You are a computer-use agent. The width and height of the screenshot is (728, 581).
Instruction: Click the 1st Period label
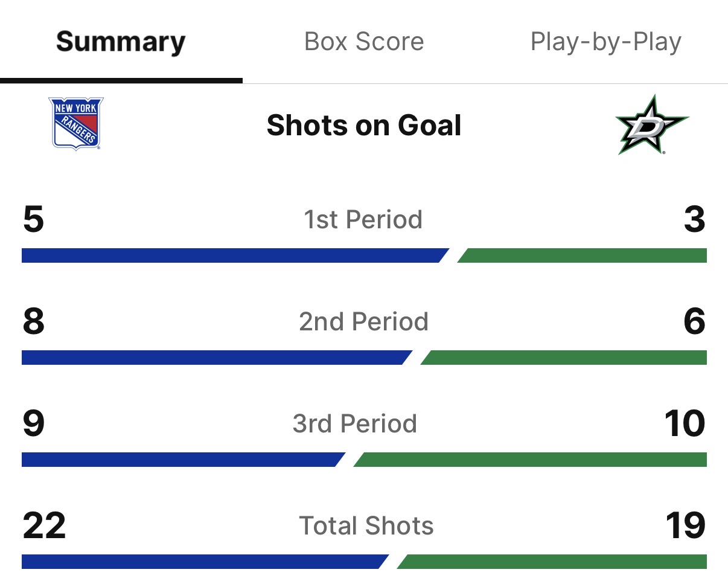[x=363, y=220]
